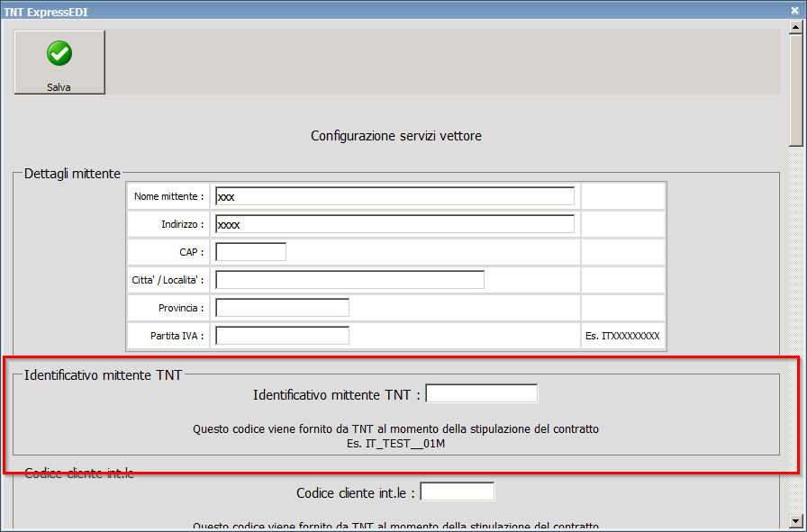Focus the CAP input field

250,251
